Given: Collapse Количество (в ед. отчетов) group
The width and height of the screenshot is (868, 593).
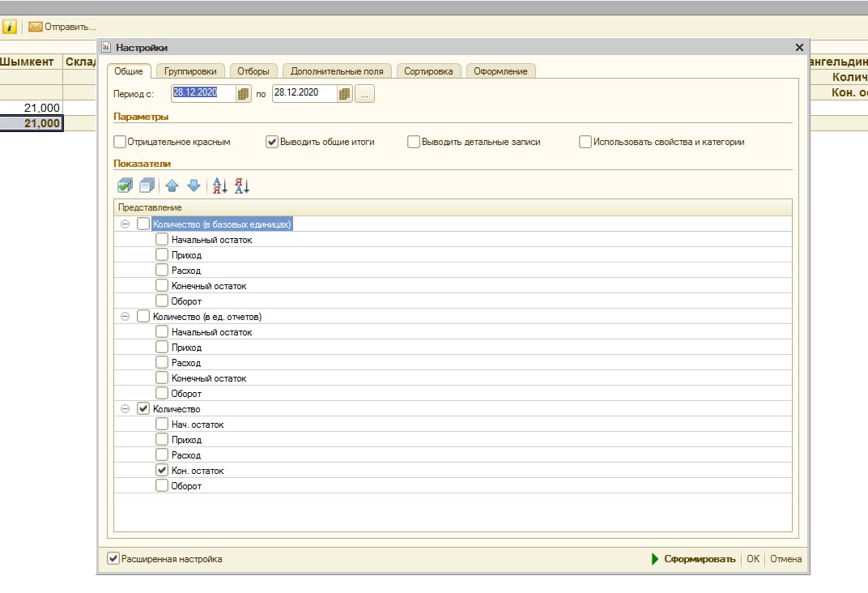Looking at the screenshot, I should coord(126,316).
